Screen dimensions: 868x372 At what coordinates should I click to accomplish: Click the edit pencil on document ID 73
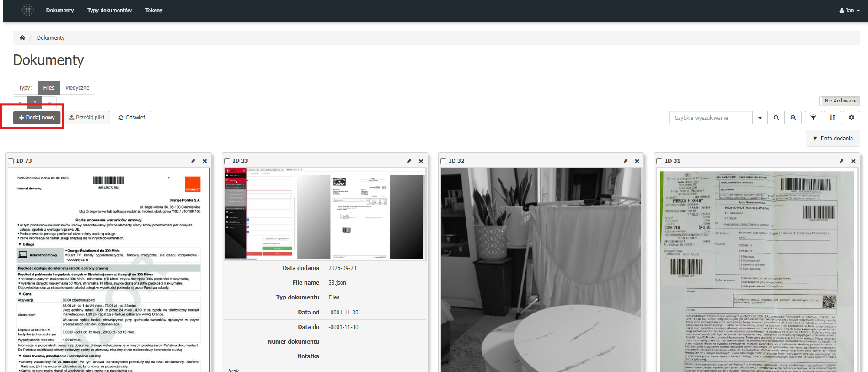tap(193, 161)
